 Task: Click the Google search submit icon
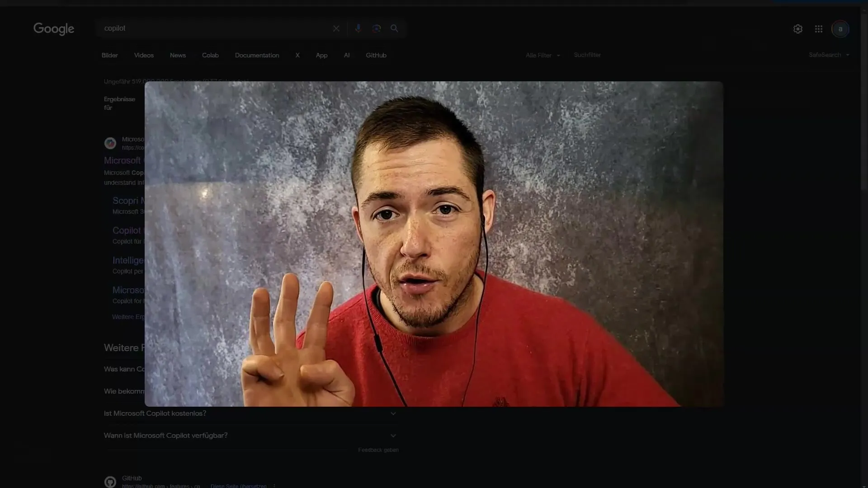(394, 28)
